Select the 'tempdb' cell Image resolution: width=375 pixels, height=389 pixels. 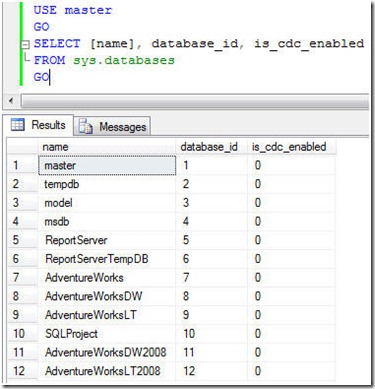tap(107, 184)
